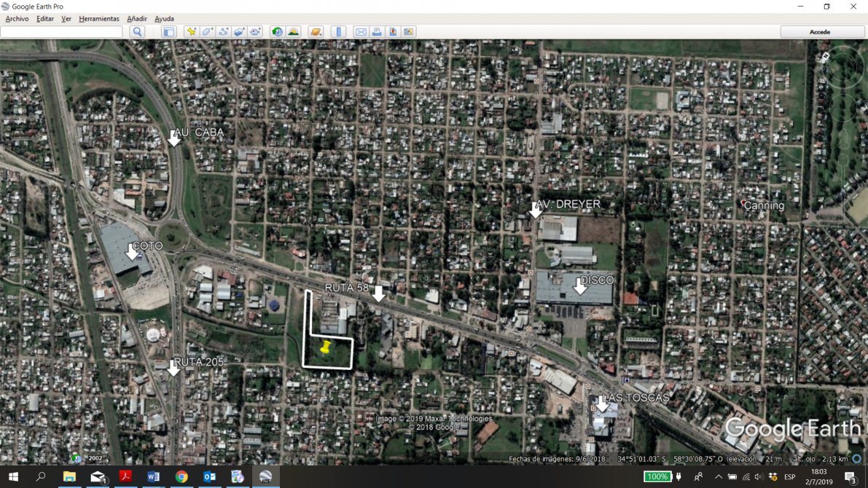Toggle sunlight across the landscape
Screen dimensions: 868x488
tap(293, 32)
